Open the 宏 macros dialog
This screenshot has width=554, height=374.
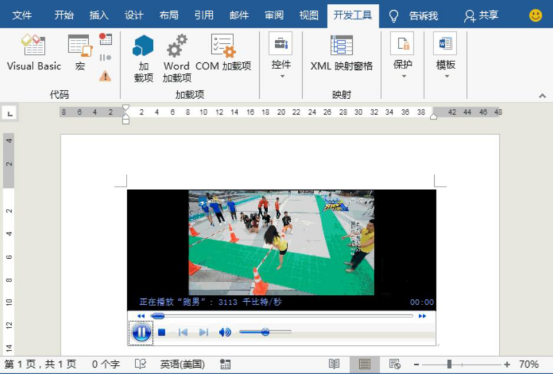tap(80, 53)
